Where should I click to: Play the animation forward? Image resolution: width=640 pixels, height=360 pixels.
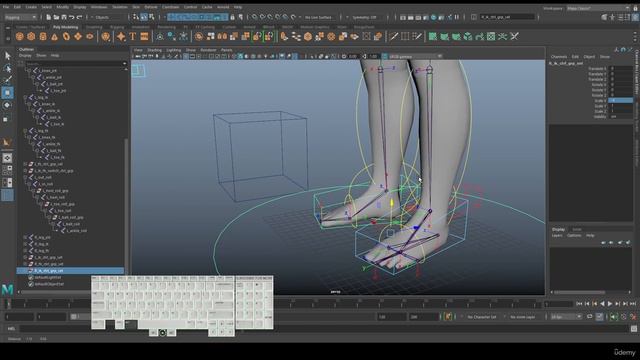point(610,304)
